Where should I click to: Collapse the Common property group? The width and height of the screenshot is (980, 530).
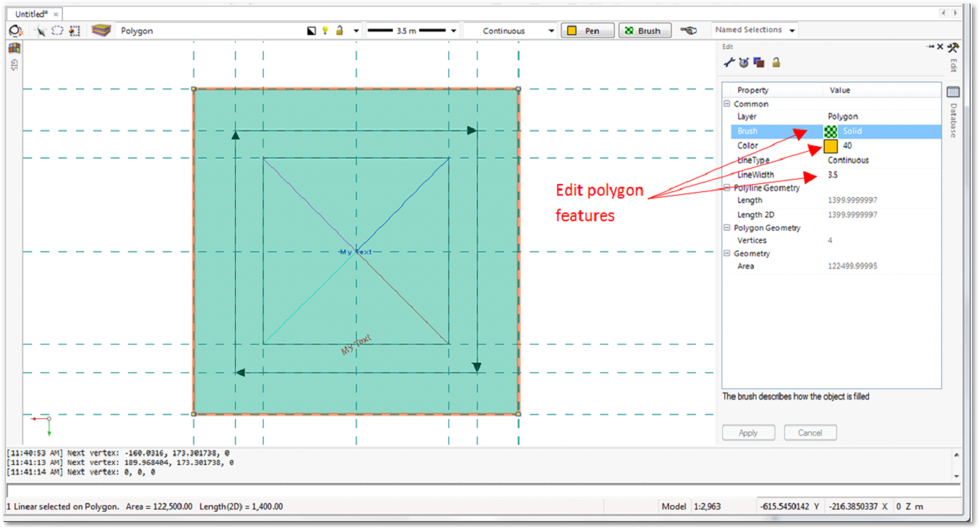[x=727, y=104]
